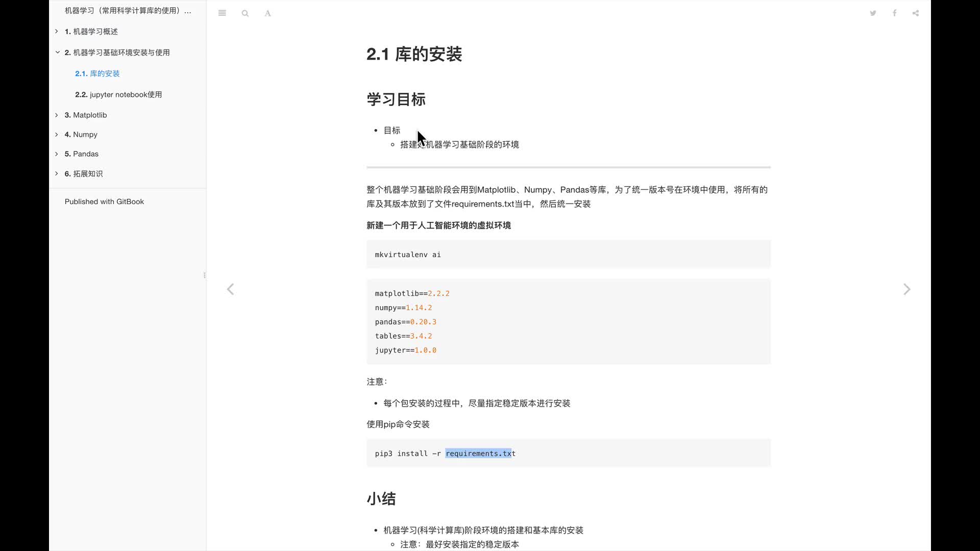The image size is (980, 551).
Task: Click the 机器学习(科学计算库)阶段环境 summary bullet
Action: pyautogui.click(x=483, y=531)
